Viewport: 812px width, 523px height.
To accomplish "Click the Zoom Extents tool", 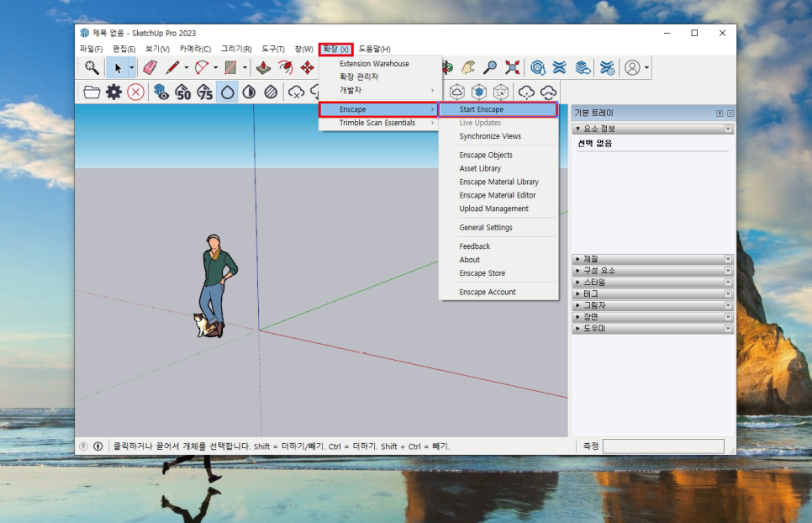I will [x=512, y=68].
